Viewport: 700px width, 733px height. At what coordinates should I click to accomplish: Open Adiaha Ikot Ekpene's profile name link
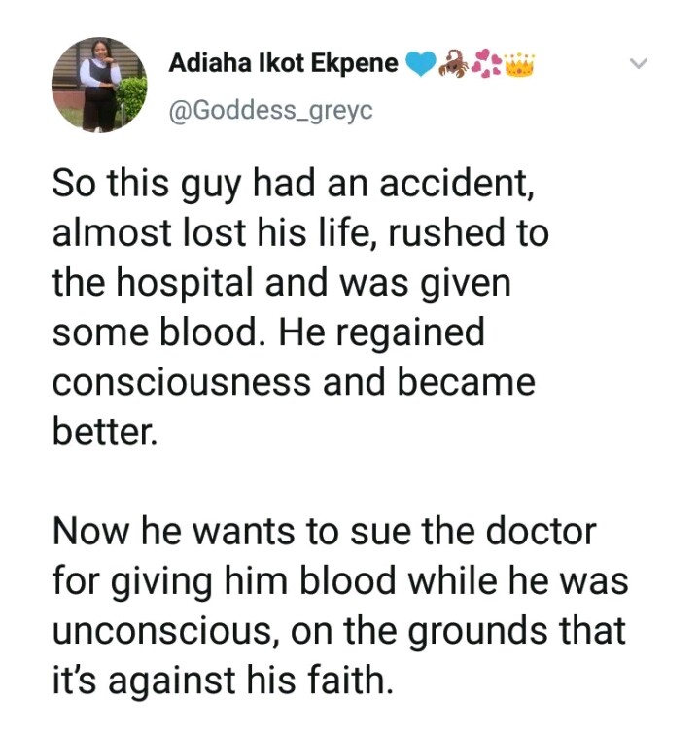(x=283, y=65)
